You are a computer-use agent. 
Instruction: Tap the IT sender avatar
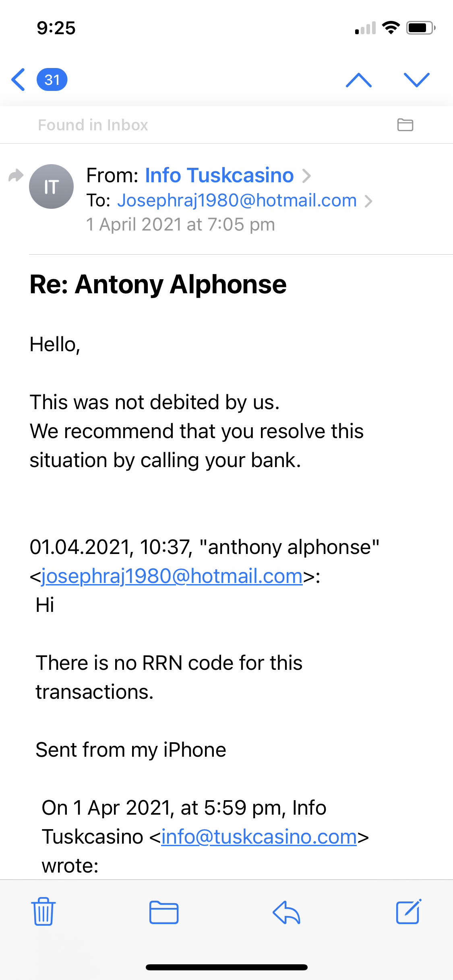coord(52,187)
